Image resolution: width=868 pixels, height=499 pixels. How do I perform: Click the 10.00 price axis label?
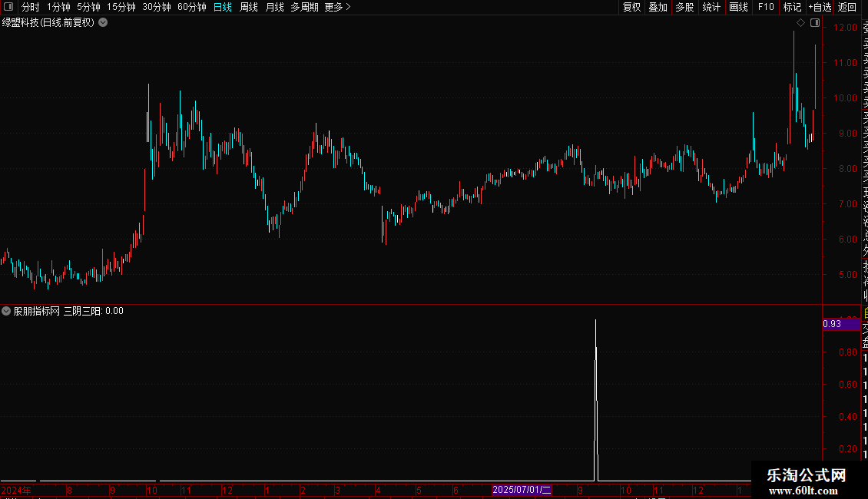(x=845, y=98)
